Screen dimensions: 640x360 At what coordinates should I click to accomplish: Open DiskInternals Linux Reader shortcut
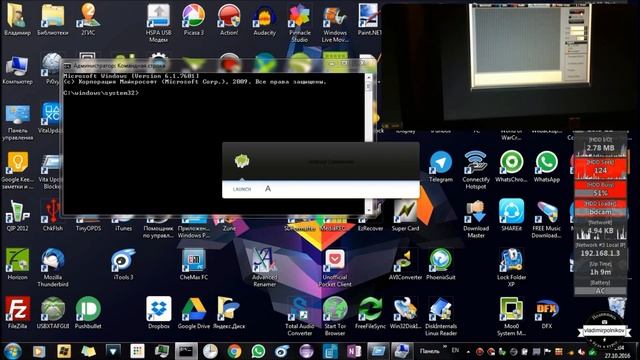[x=441, y=316]
